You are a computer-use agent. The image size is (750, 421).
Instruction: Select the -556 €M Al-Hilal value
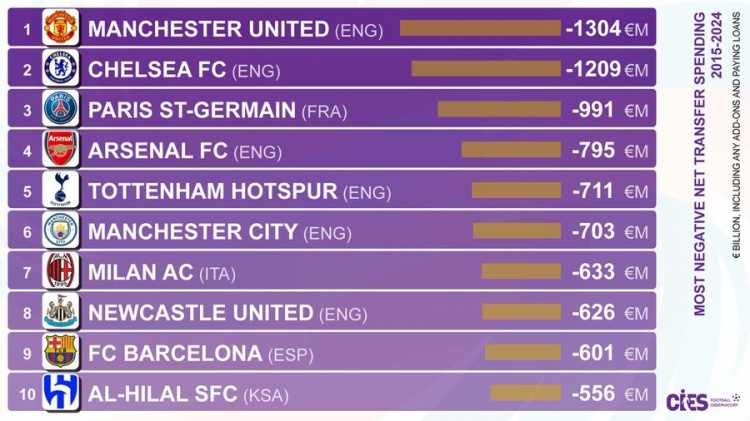pos(610,394)
